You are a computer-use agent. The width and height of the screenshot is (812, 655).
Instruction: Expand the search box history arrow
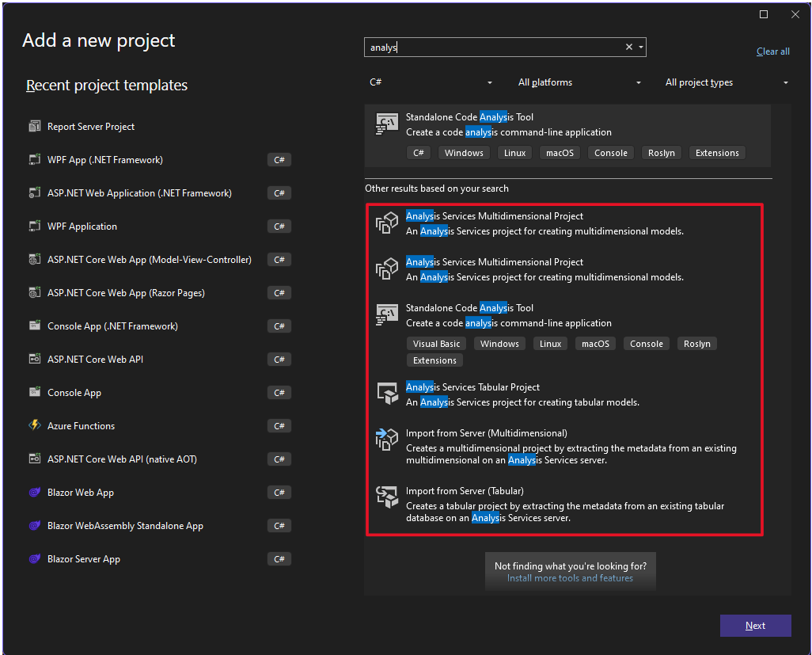click(641, 48)
